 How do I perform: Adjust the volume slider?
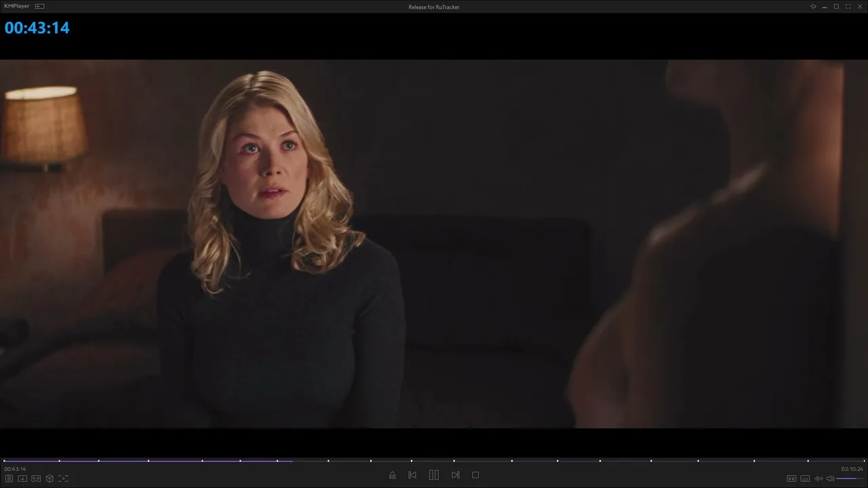[x=850, y=479]
